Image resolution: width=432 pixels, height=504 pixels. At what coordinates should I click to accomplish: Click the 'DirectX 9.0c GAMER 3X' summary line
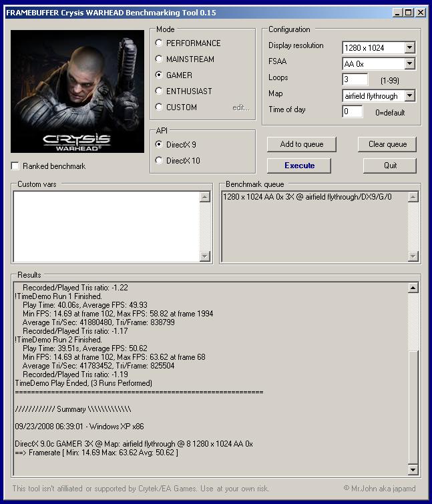coord(134,444)
